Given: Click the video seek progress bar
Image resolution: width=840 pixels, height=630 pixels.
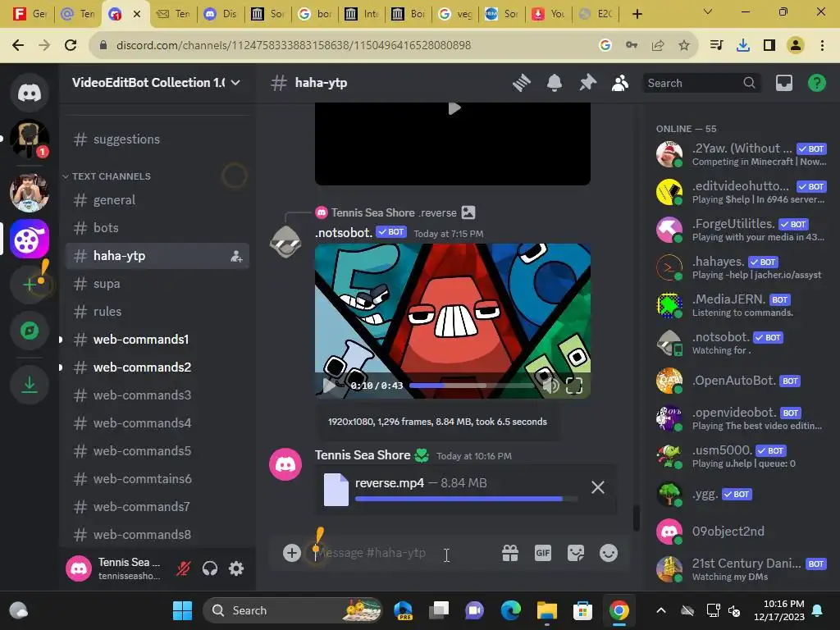Looking at the screenshot, I should [x=472, y=386].
